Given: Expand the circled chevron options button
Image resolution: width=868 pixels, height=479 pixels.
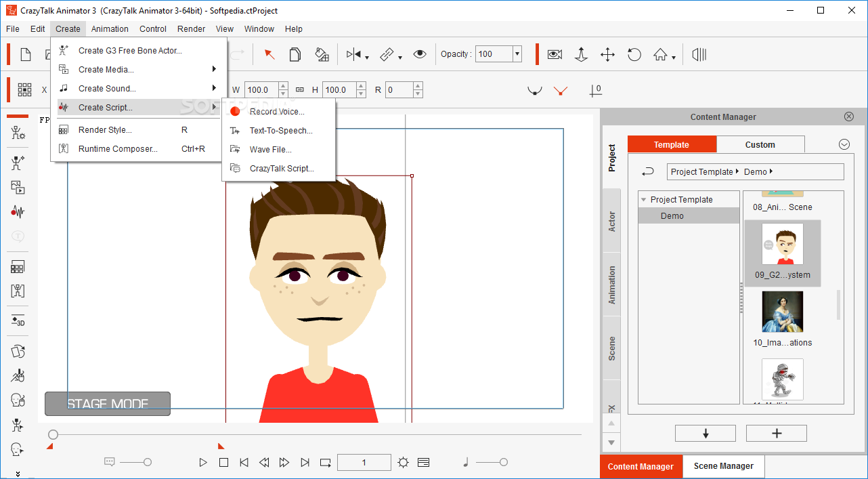Looking at the screenshot, I should [x=844, y=144].
